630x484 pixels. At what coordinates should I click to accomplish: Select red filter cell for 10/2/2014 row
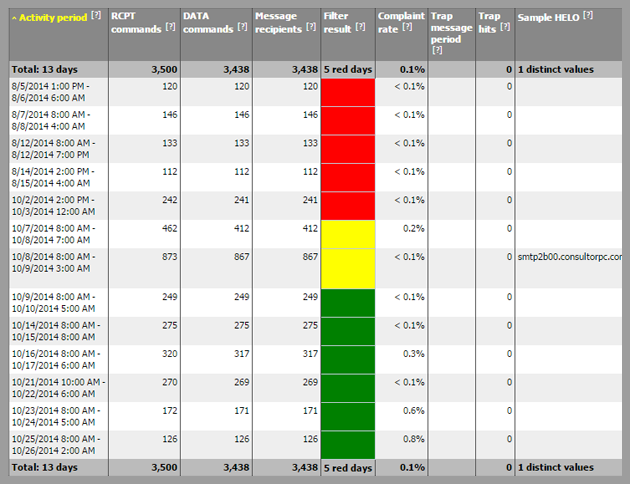coord(348,206)
